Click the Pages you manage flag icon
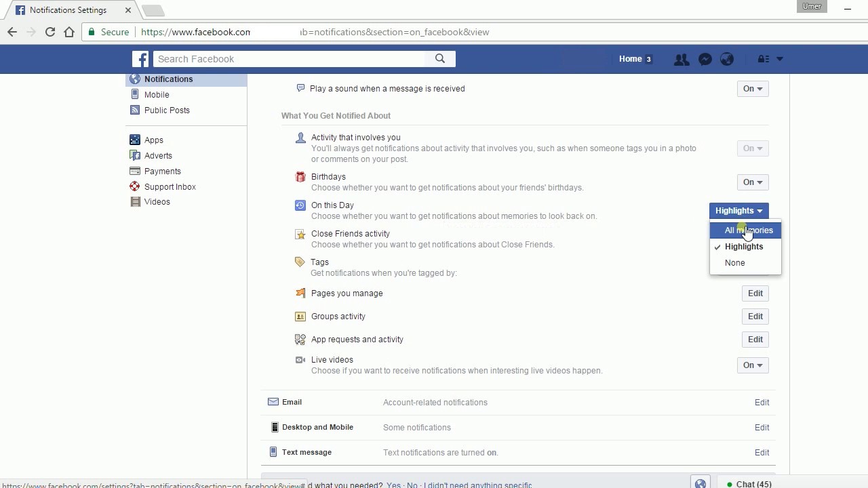The image size is (868, 488). (x=300, y=293)
